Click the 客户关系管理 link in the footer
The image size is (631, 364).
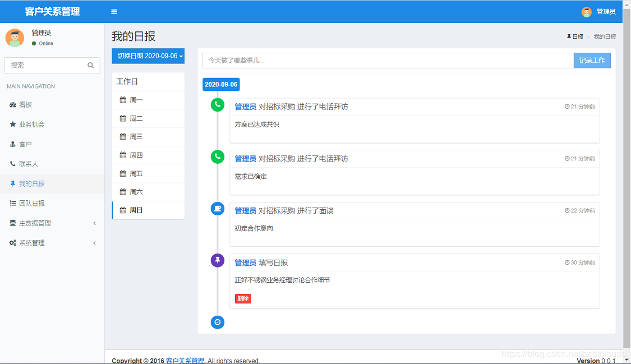point(185,361)
